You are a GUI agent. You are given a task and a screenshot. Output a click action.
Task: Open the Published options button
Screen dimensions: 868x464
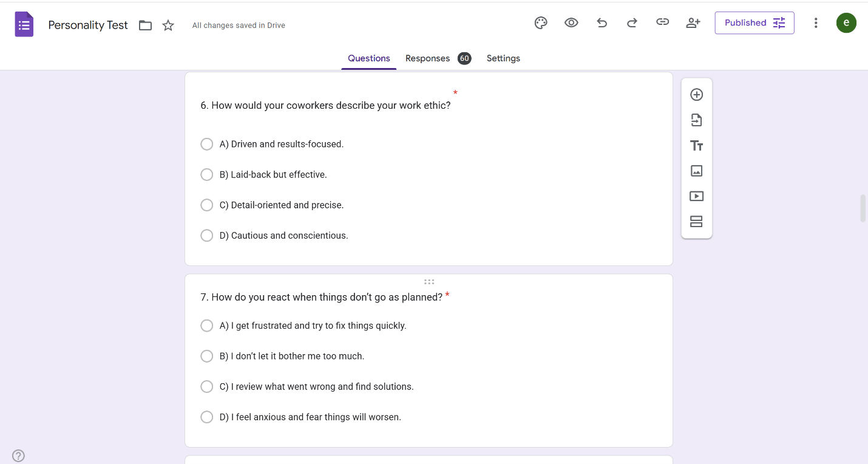(x=754, y=23)
